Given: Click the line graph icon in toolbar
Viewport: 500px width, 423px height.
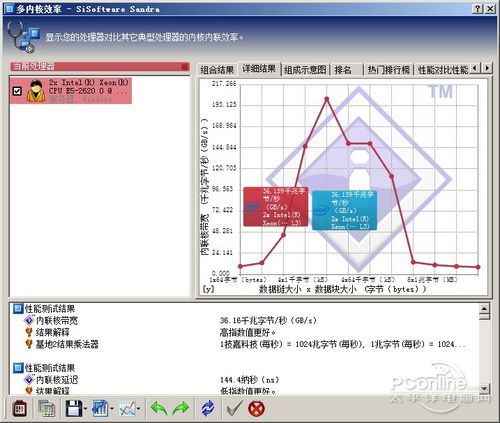Looking at the screenshot, I should point(127,408).
